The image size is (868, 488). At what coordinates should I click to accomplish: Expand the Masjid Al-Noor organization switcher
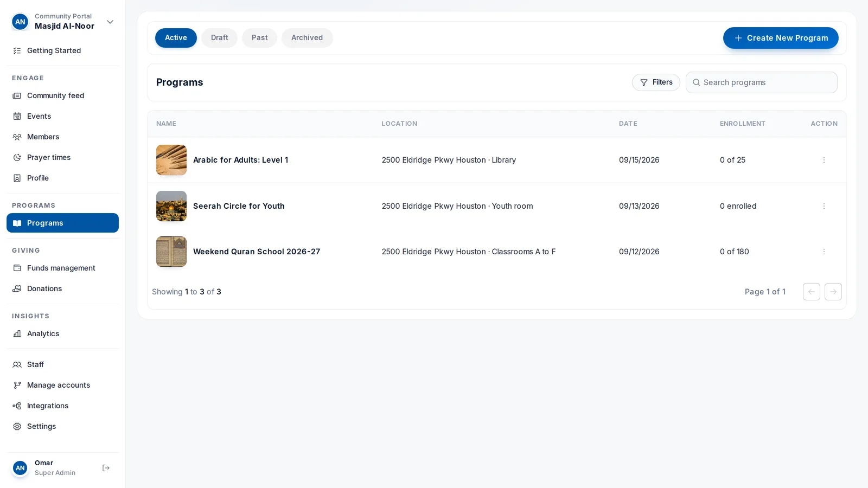[110, 22]
